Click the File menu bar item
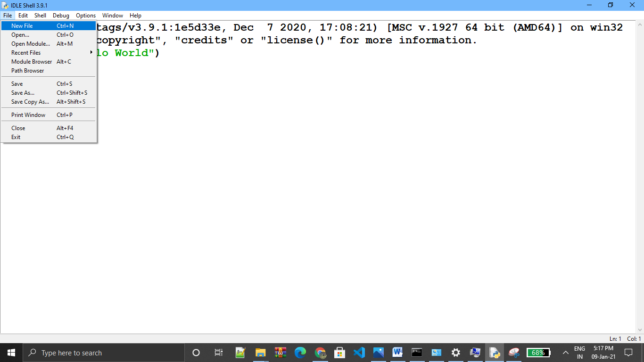The image size is (644, 362). pos(7,16)
